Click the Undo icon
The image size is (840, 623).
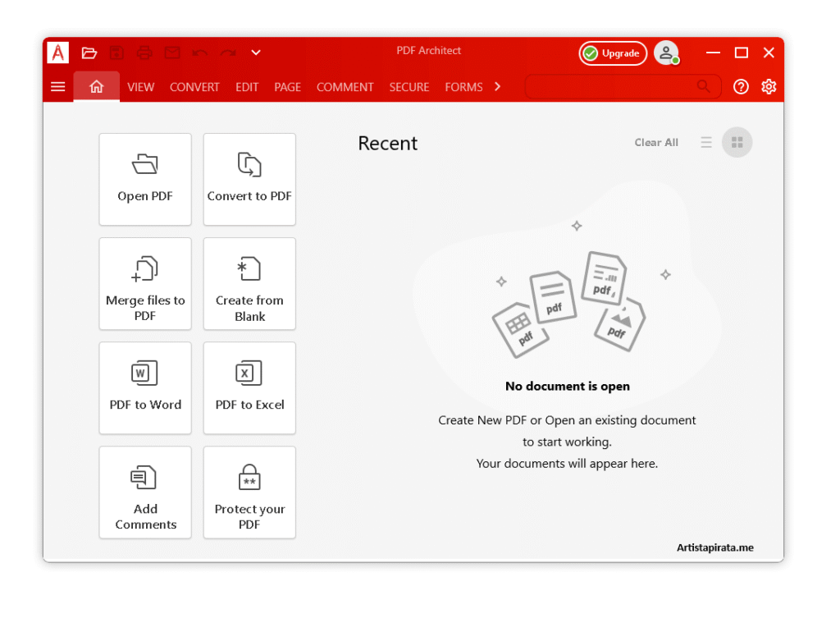click(x=199, y=52)
